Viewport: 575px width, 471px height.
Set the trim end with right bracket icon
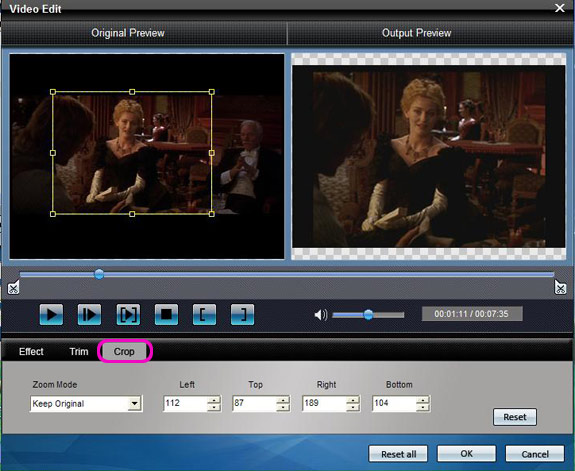(242, 314)
